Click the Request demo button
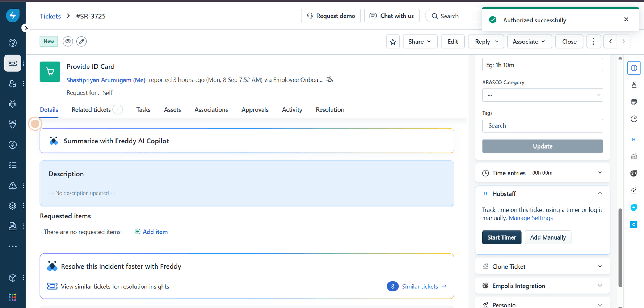 (x=331, y=16)
